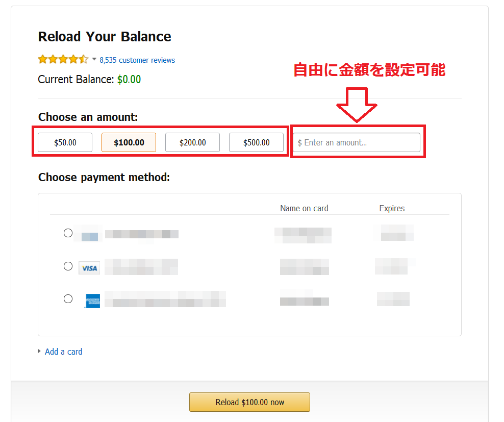Open 8,535 customer reviews link
The width and height of the screenshot is (504, 422).
click(137, 60)
